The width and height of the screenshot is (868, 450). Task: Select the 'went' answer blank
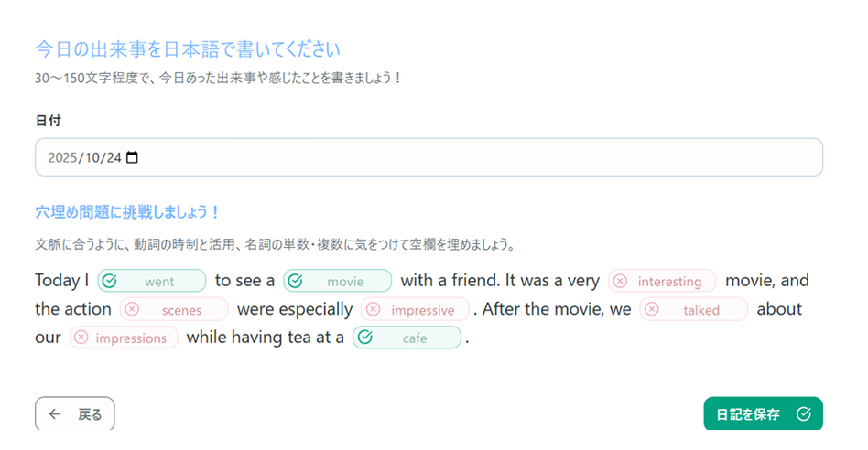(x=159, y=281)
